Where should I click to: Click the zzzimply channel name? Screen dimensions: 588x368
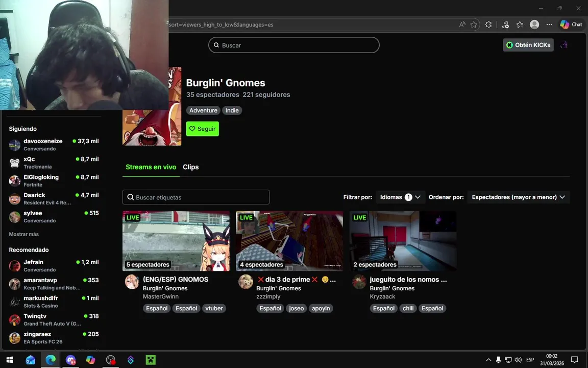(268, 296)
